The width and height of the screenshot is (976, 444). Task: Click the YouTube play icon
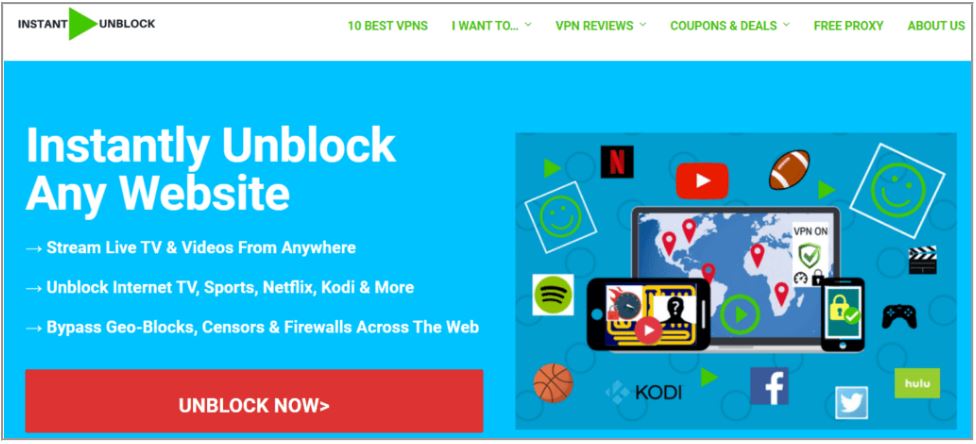[x=702, y=181]
